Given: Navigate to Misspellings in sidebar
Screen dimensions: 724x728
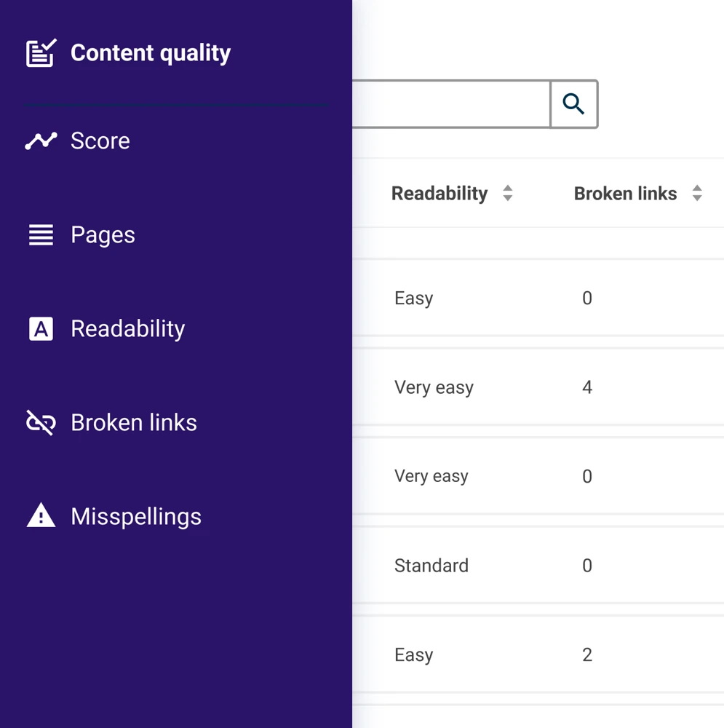Looking at the screenshot, I should tap(136, 517).
